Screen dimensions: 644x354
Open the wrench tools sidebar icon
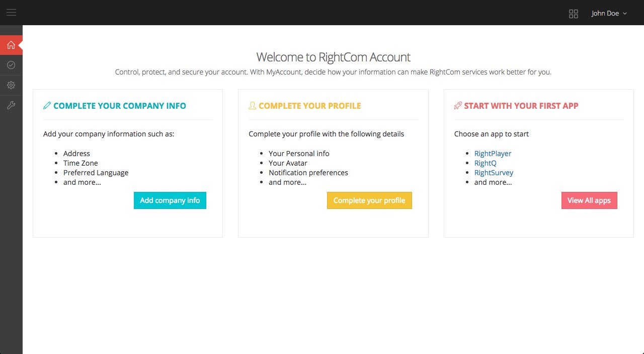[11, 105]
